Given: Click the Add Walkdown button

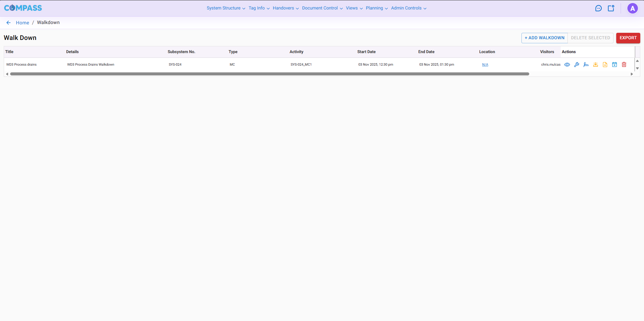Looking at the screenshot, I should click(544, 38).
